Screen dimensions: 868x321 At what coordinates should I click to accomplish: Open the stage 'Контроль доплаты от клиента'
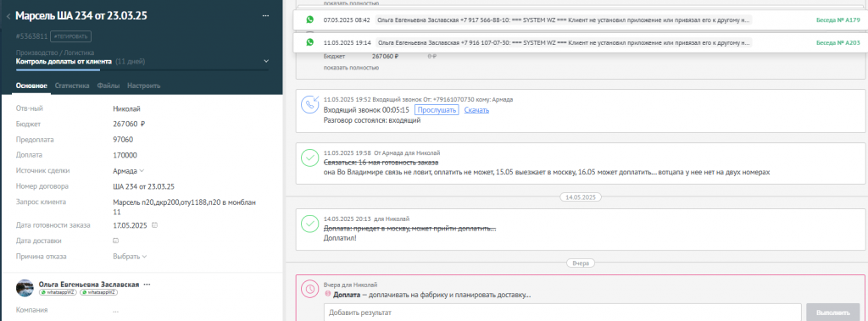(64, 62)
